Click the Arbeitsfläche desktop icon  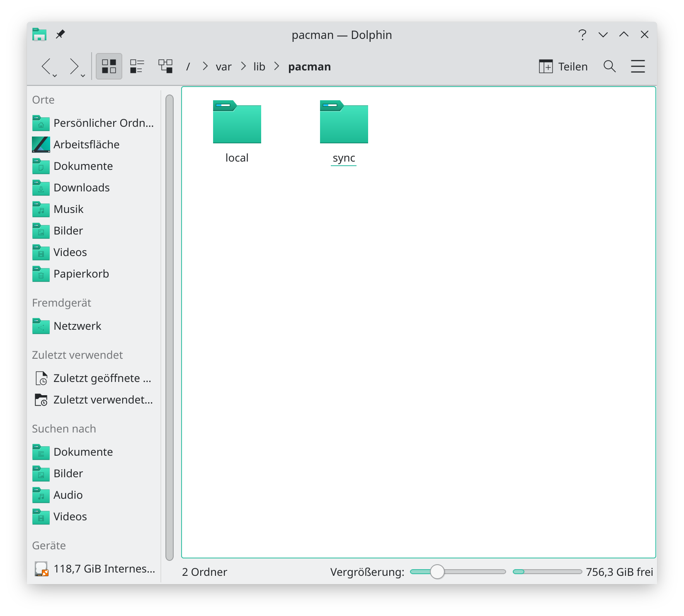pos(41,145)
